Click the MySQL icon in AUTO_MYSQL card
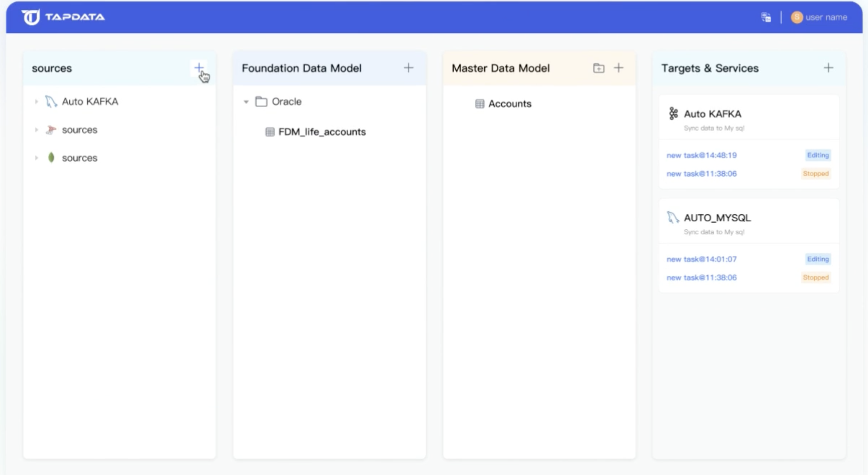 coord(673,218)
